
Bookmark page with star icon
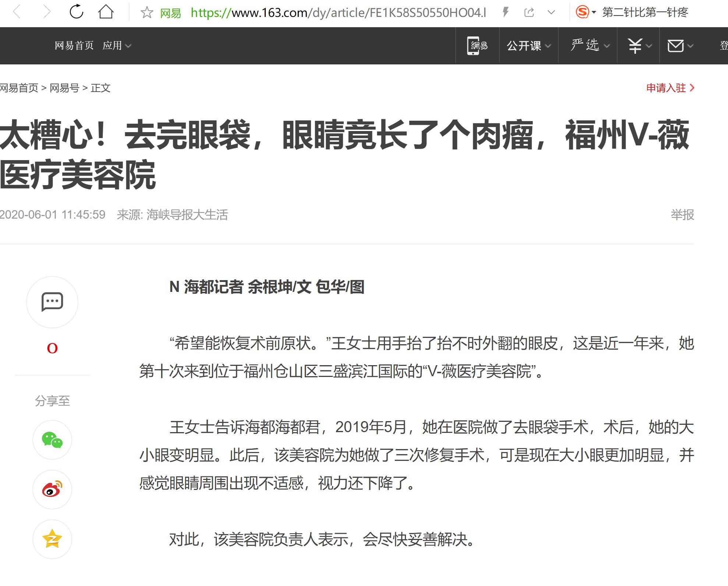click(146, 13)
